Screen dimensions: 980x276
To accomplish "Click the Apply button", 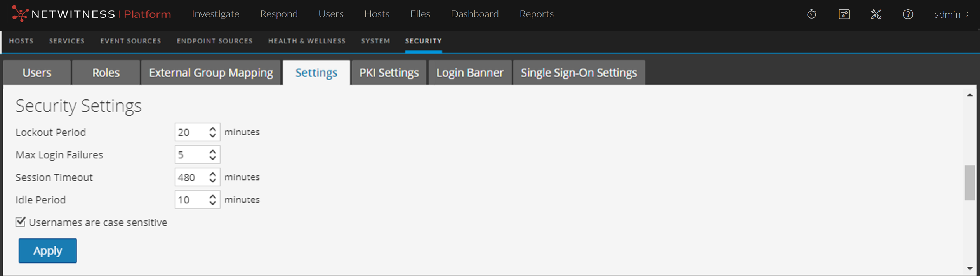I will [47, 251].
